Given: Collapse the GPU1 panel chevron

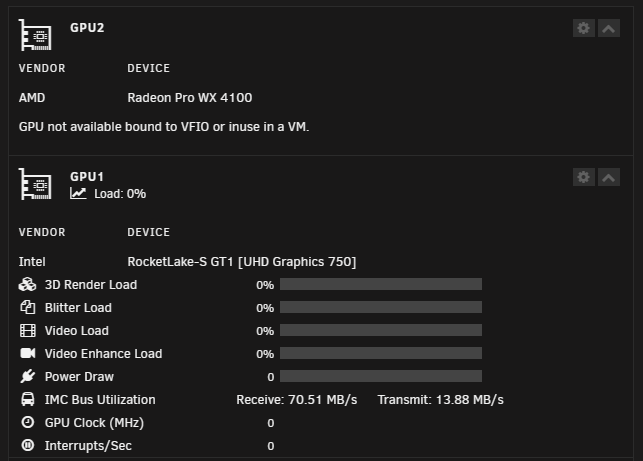Looking at the screenshot, I should [609, 177].
